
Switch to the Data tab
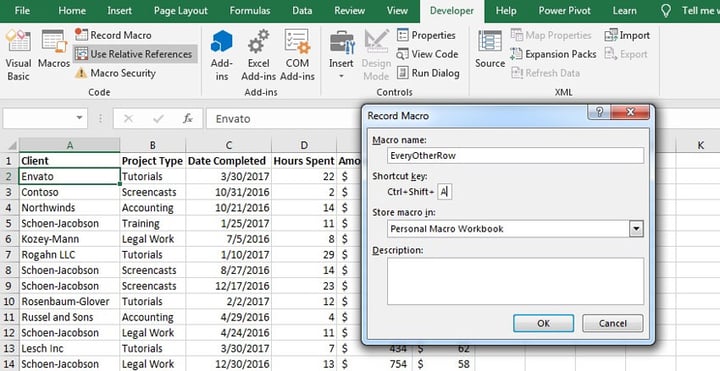coord(302,11)
